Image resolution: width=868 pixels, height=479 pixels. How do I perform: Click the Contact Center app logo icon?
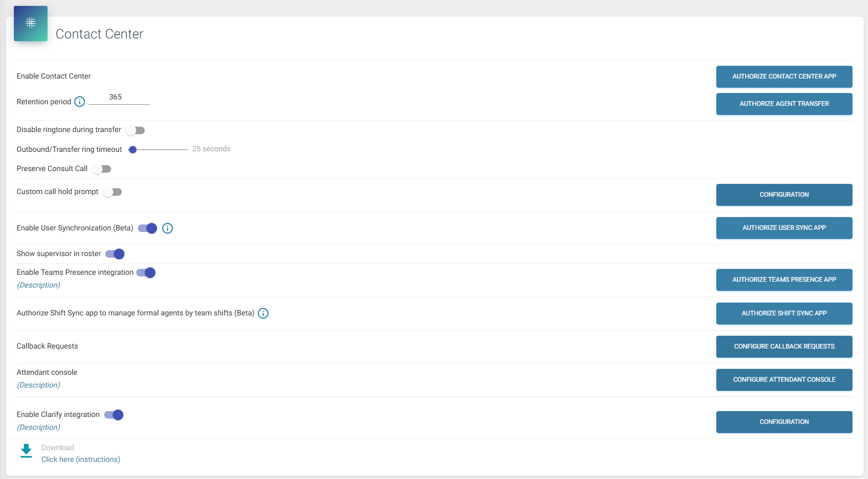tap(30, 23)
